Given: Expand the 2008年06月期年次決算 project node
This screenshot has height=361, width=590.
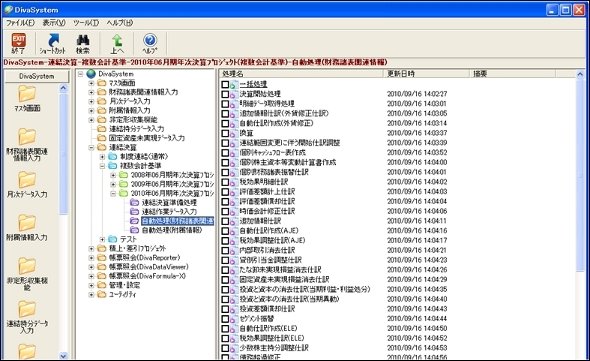Looking at the screenshot, I should pos(113,175).
